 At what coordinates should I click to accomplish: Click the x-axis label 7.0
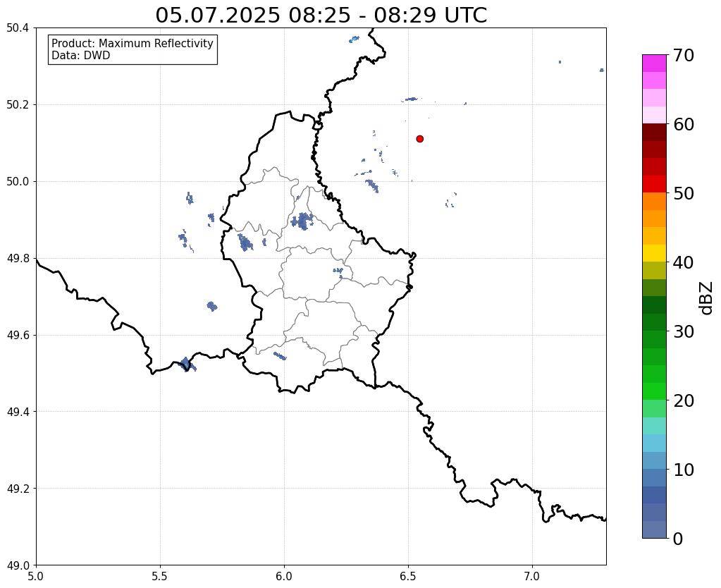pyautogui.click(x=532, y=576)
